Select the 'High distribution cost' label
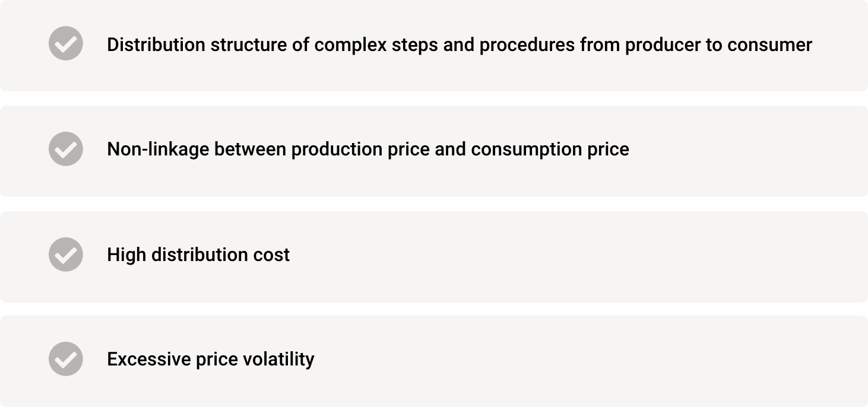The width and height of the screenshot is (868, 407). 198,255
